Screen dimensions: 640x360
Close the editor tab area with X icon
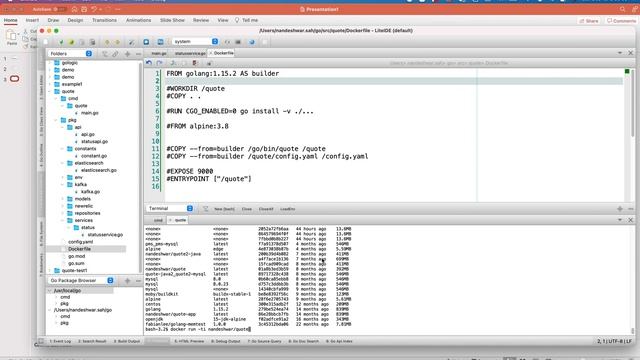click(x=630, y=53)
